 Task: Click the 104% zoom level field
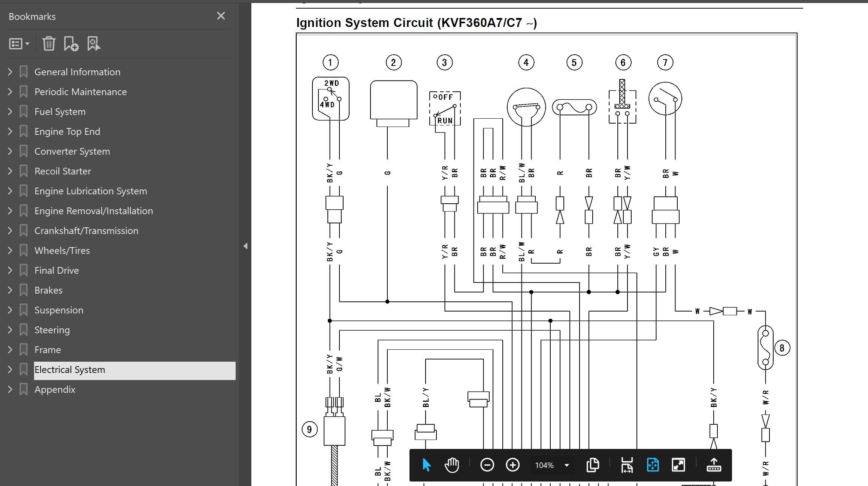[x=544, y=465]
